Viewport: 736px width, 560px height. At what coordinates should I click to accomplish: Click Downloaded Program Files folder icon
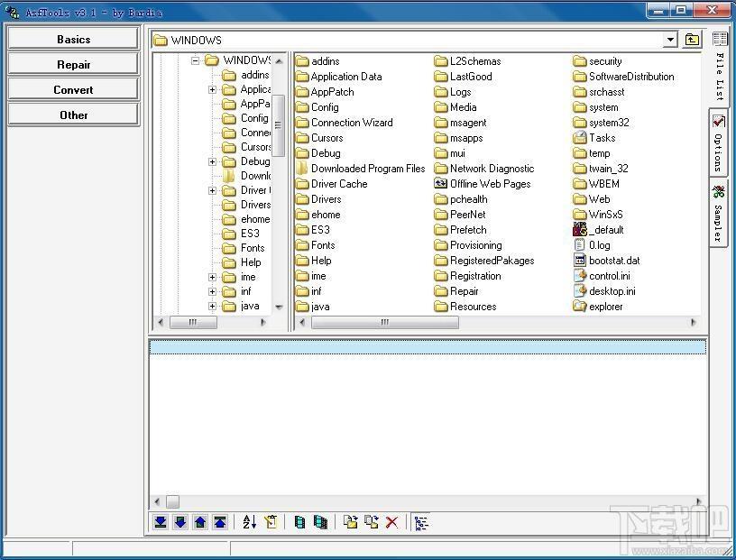[302, 169]
